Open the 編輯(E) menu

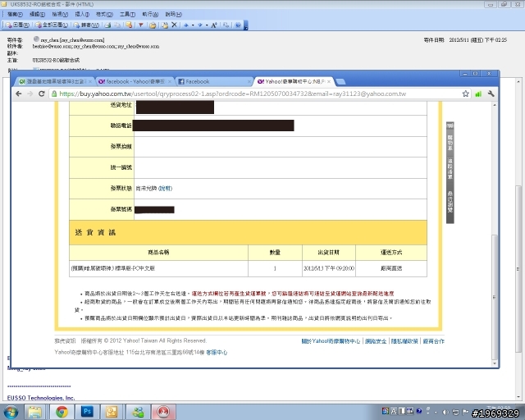[x=37, y=15]
